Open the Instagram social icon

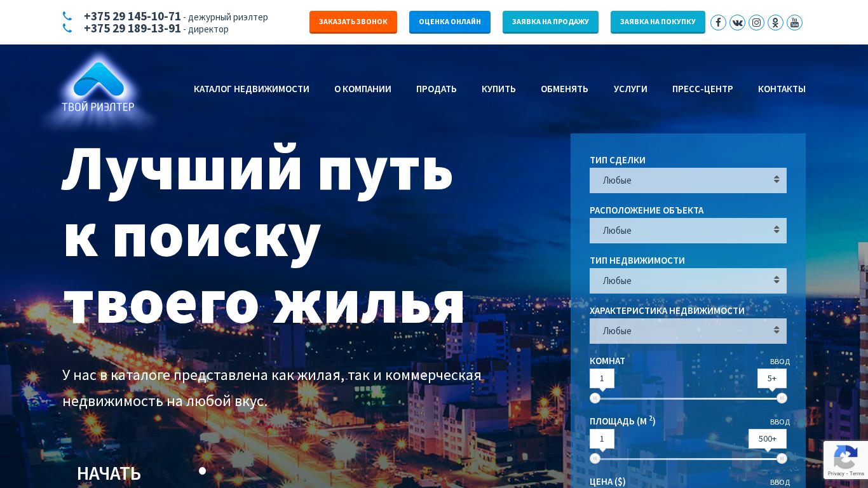(756, 22)
